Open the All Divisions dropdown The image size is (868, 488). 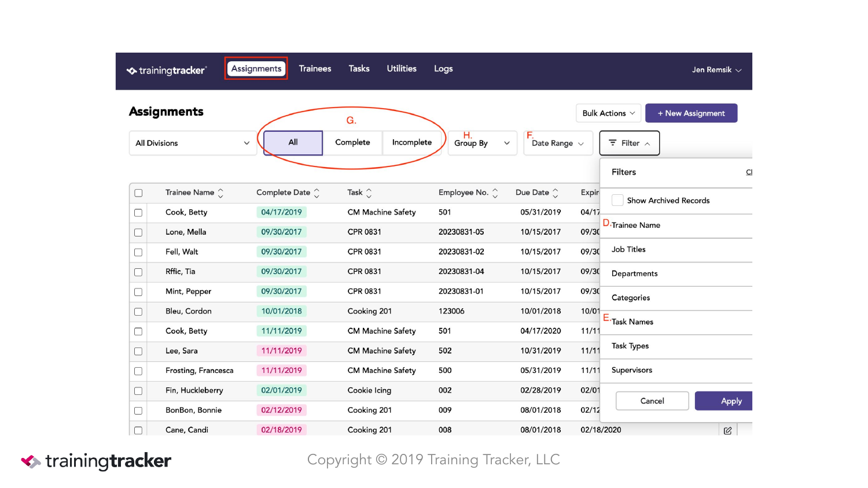[193, 143]
